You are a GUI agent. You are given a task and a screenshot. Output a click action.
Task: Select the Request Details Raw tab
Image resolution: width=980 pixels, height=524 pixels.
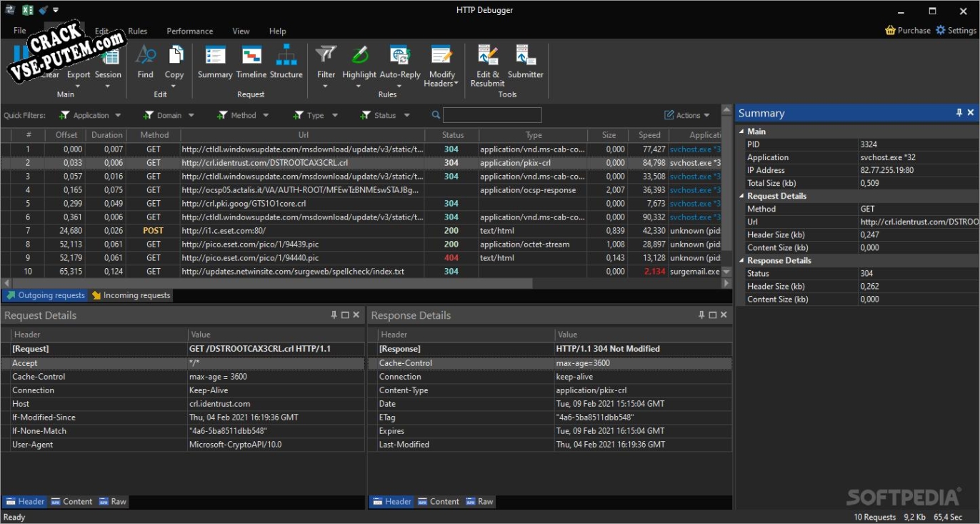[x=112, y=501]
